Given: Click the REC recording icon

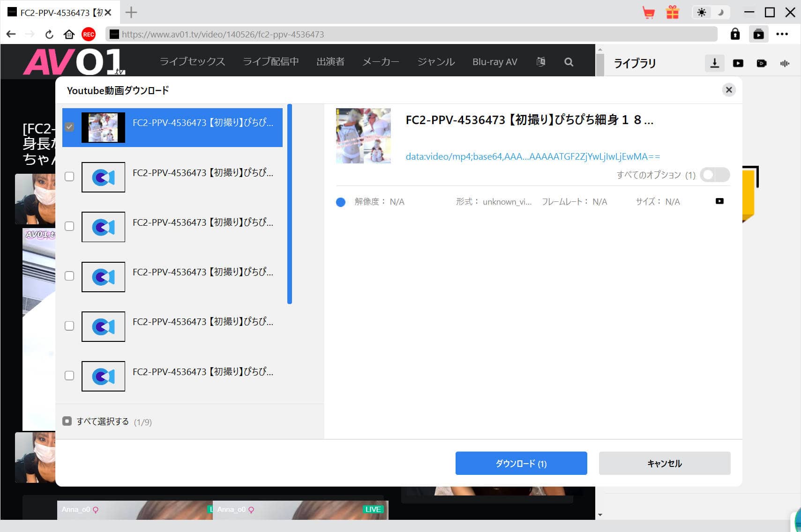Looking at the screenshot, I should pyautogui.click(x=89, y=34).
